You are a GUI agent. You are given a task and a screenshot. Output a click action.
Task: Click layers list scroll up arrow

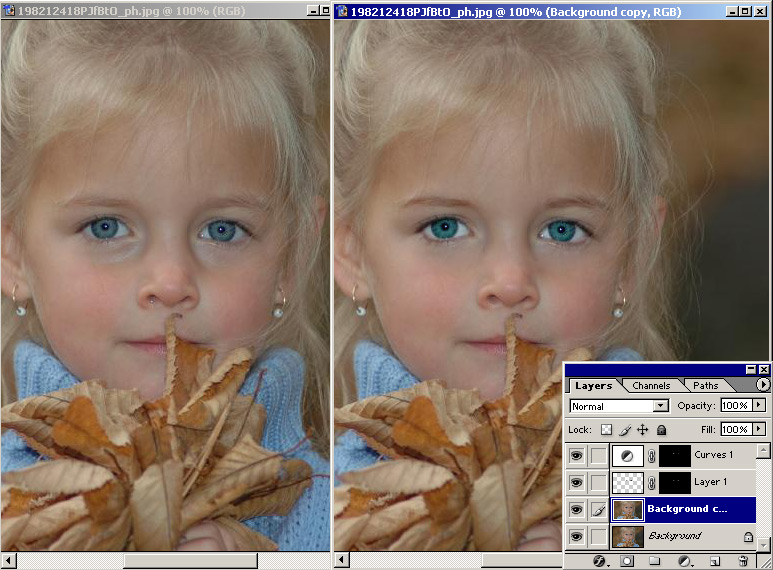(763, 450)
